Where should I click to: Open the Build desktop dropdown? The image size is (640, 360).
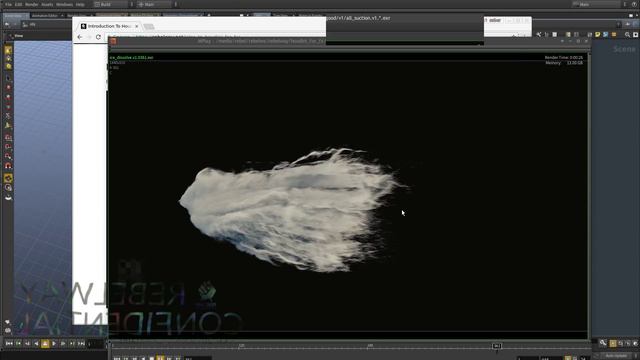(111, 4)
